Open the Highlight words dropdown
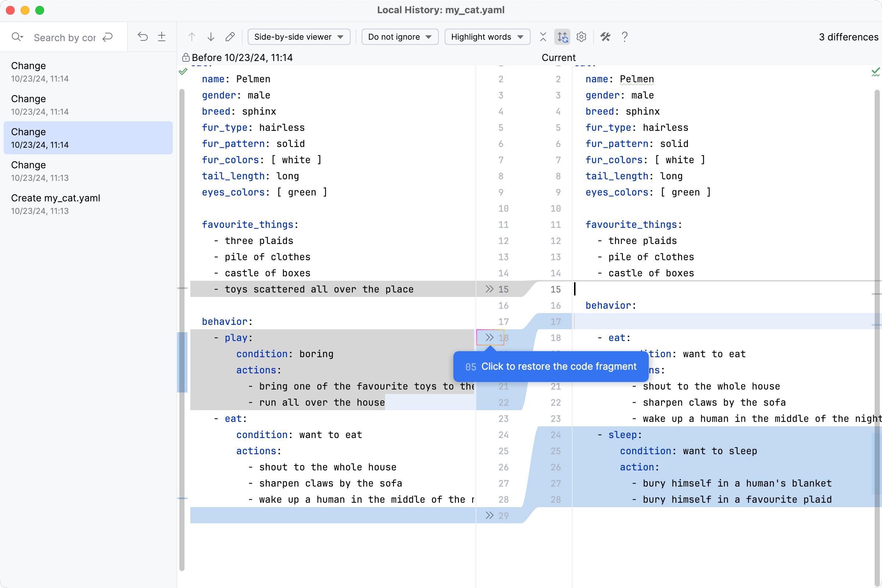The height and width of the screenshot is (588, 882). pyautogui.click(x=487, y=37)
